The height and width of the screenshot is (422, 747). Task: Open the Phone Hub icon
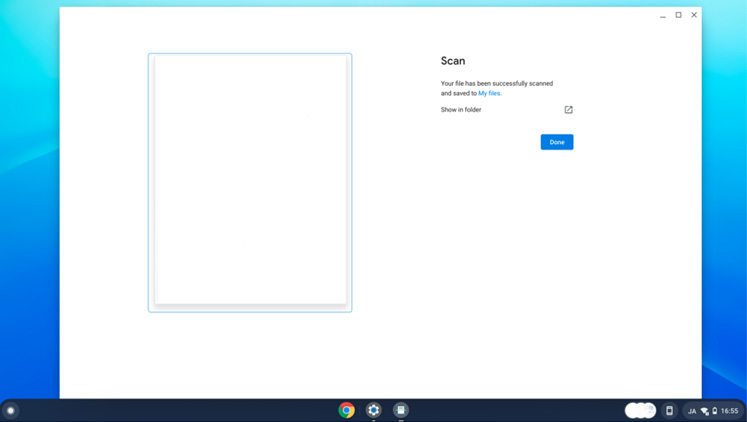[x=669, y=410]
